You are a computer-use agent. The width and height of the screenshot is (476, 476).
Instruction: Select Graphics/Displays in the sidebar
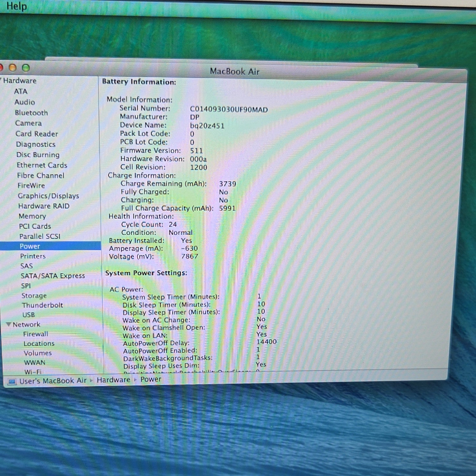pyautogui.click(x=48, y=196)
